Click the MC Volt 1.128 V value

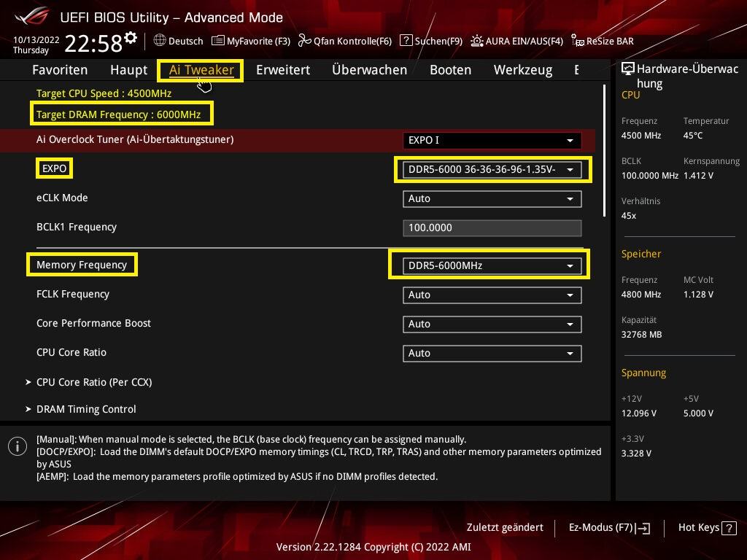[x=698, y=295]
